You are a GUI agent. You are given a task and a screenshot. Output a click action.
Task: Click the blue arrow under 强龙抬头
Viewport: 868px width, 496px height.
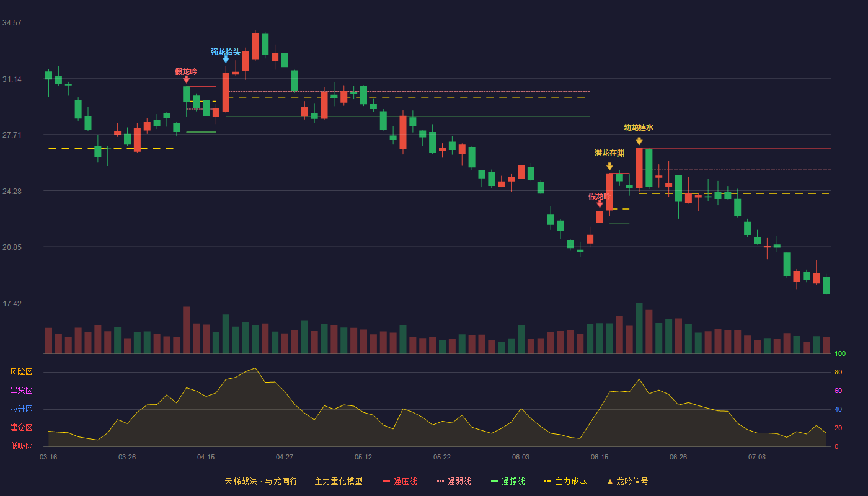click(x=226, y=60)
